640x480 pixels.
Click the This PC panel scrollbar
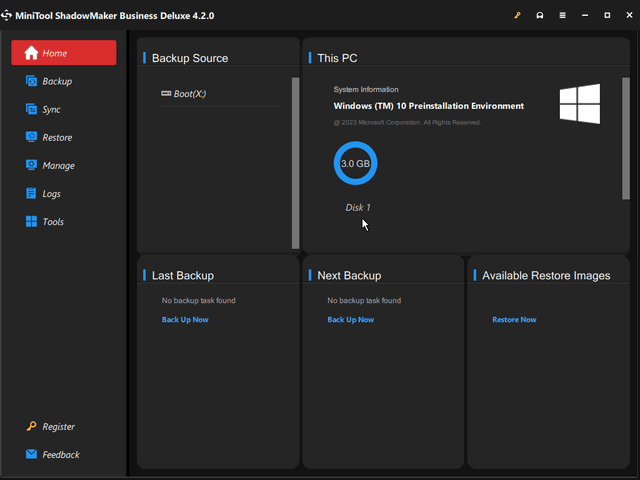pos(626,125)
